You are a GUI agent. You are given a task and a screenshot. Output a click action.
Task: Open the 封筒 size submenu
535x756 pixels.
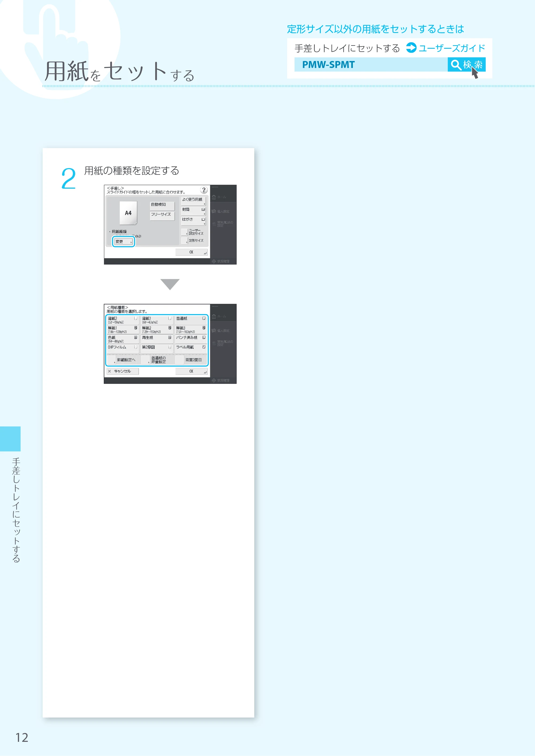pos(194,211)
